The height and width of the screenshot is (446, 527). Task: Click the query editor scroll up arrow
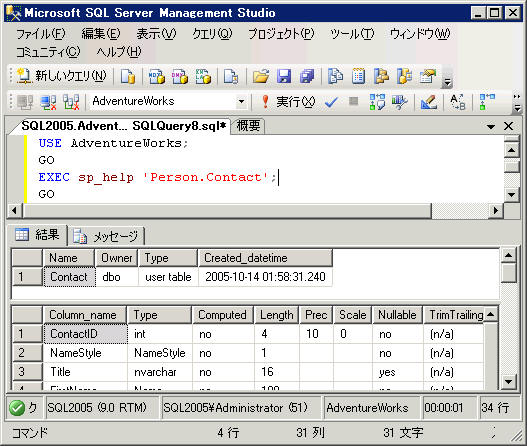point(511,150)
